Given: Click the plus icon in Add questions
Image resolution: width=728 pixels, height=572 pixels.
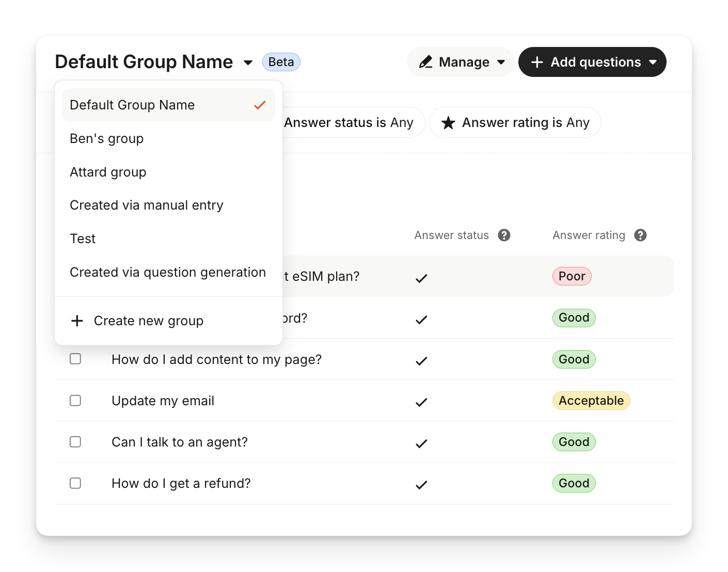Looking at the screenshot, I should pos(537,62).
